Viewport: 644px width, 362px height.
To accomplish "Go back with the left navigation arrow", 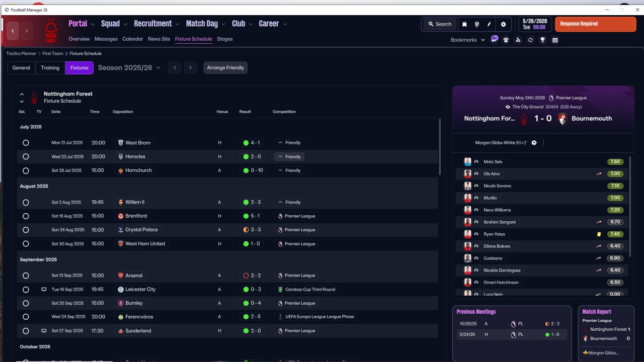I will point(13,31).
